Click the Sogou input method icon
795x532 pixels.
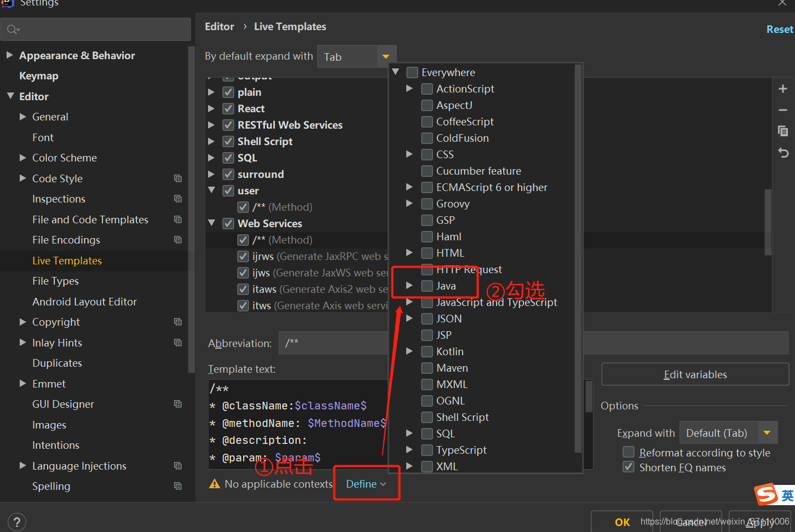[765, 494]
